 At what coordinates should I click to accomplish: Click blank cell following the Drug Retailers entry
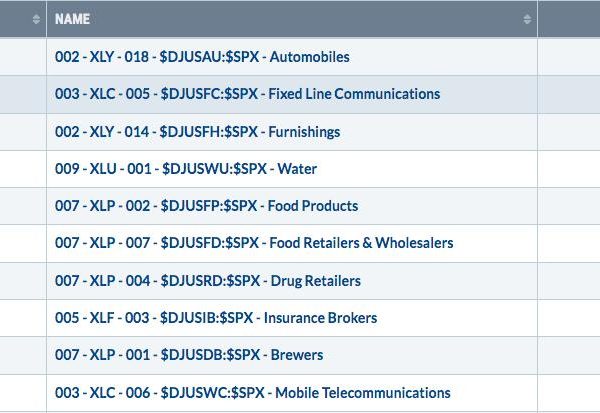(x=569, y=281)
